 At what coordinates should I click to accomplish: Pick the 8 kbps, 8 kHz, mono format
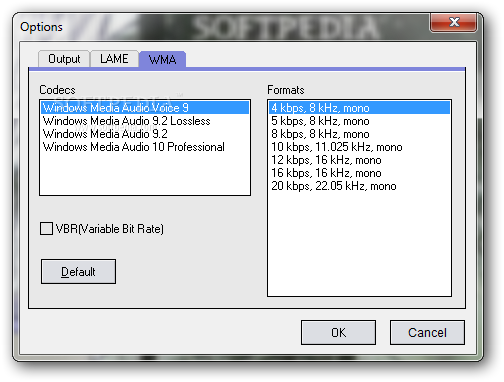(x=359, y=134)
